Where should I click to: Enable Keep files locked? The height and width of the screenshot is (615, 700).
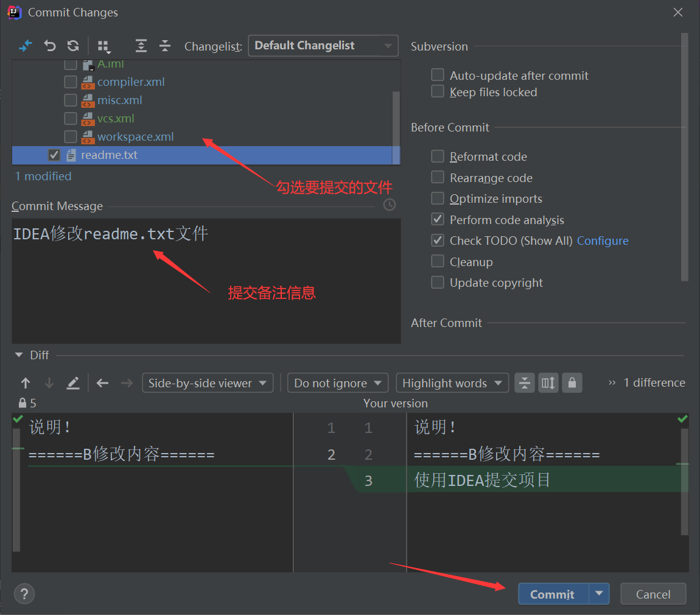tap(438, 91)
